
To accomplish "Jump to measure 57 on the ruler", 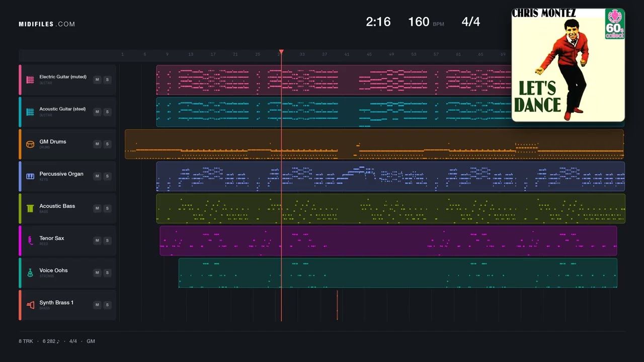I will (436, 54).
